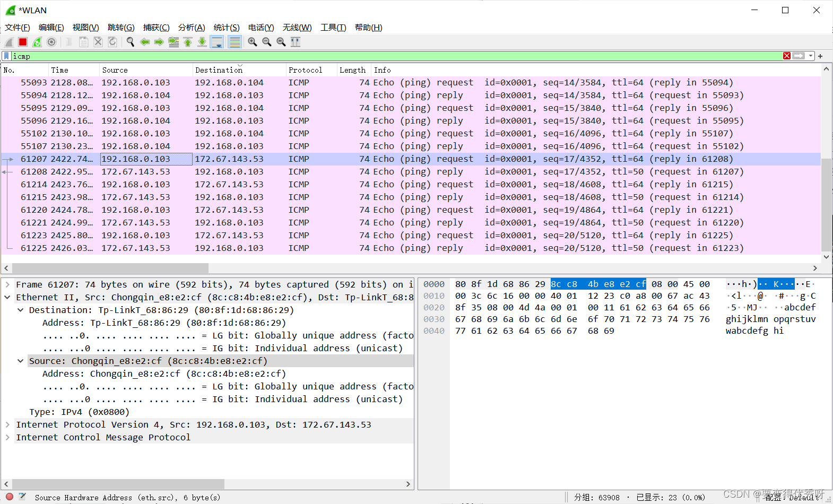833x504 pixels.
Task: Toggle packet colorization rules button
Action: coord(235,42)
